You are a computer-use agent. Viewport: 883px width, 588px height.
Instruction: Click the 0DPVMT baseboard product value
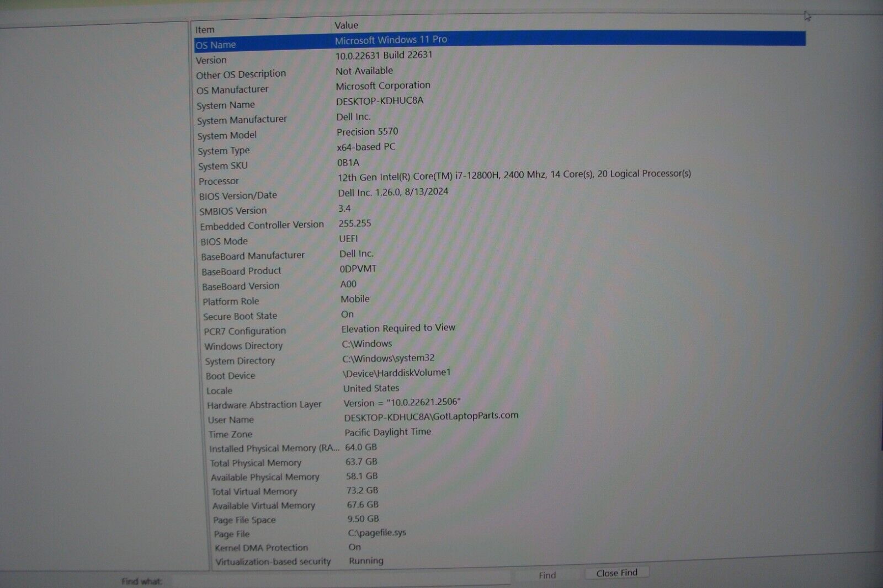[x=358, y=269]
